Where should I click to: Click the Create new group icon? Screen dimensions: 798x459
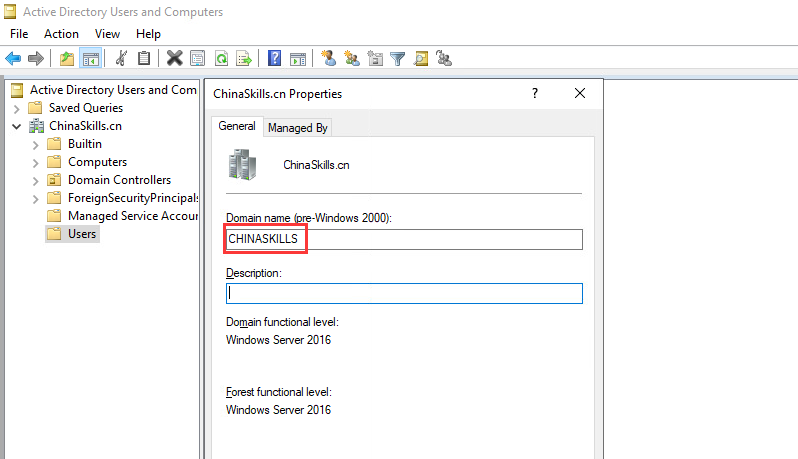tap(352, 59)
